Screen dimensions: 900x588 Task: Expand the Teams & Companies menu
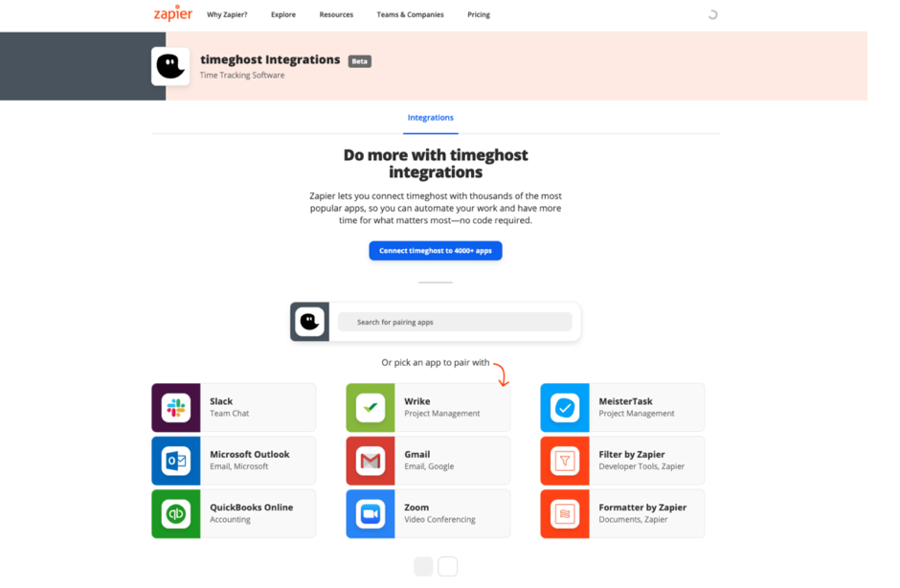click(410, 15)
